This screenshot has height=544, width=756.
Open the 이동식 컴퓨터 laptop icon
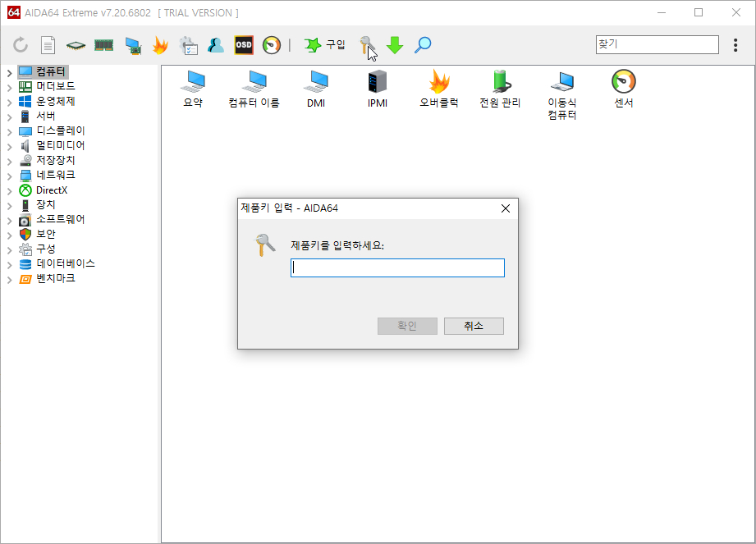[x=562, y=95]
